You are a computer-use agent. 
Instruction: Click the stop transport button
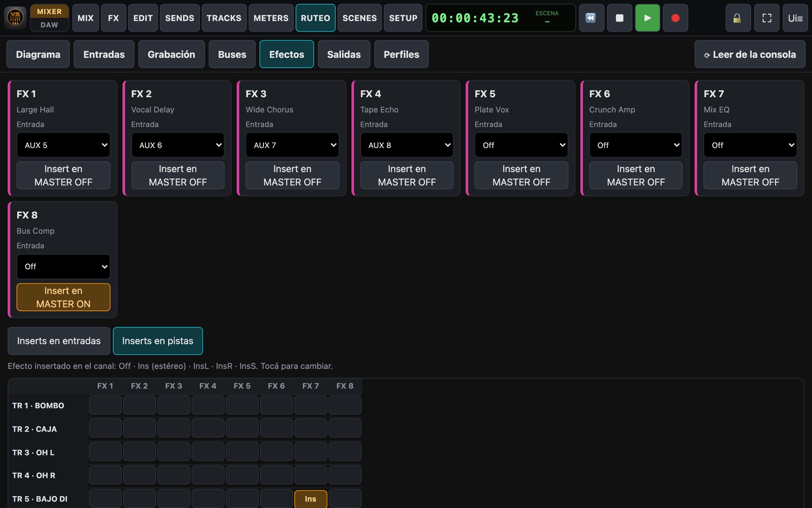[619, 18]
